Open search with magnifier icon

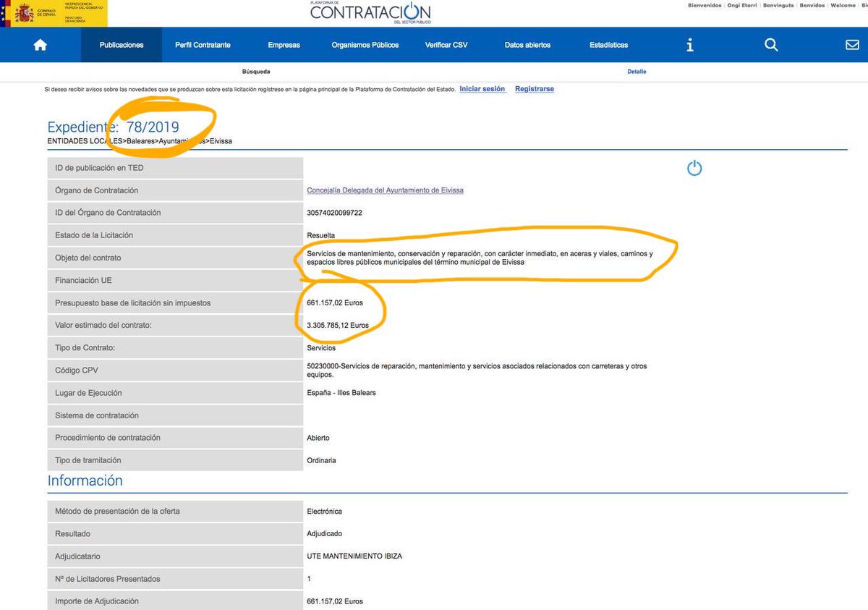point(771,45)
